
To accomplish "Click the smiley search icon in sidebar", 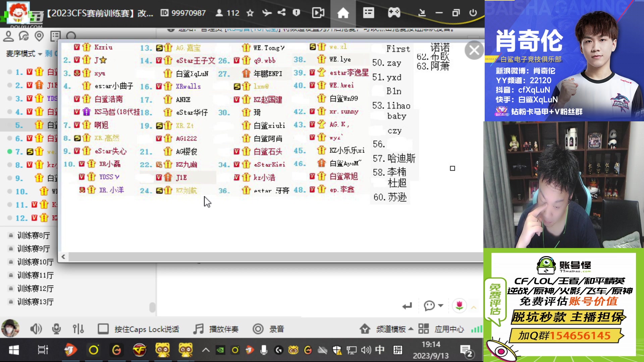I will click(x=24, y=36).
